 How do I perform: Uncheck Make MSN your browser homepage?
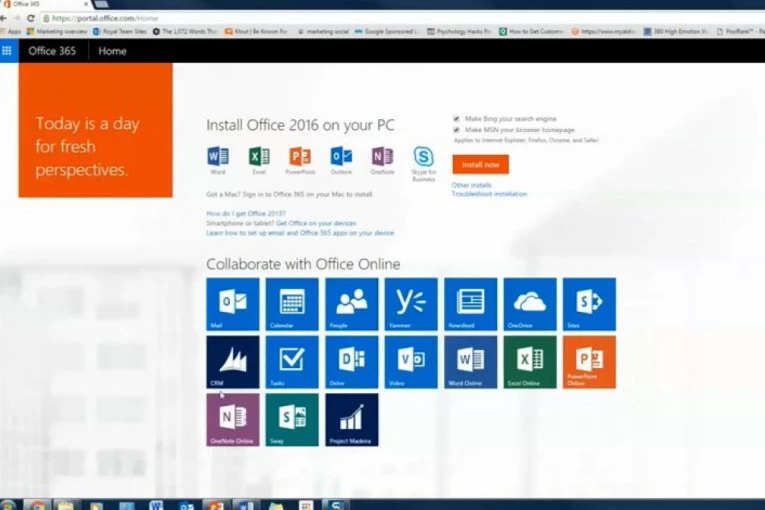pyautogui.click(x=456, y=129)
